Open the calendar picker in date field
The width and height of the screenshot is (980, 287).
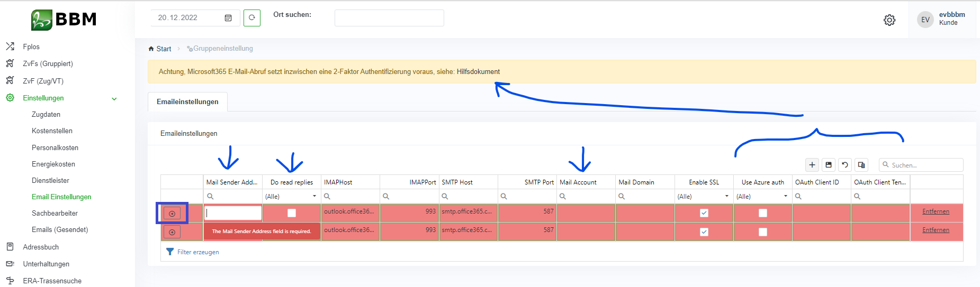[228, 18]
